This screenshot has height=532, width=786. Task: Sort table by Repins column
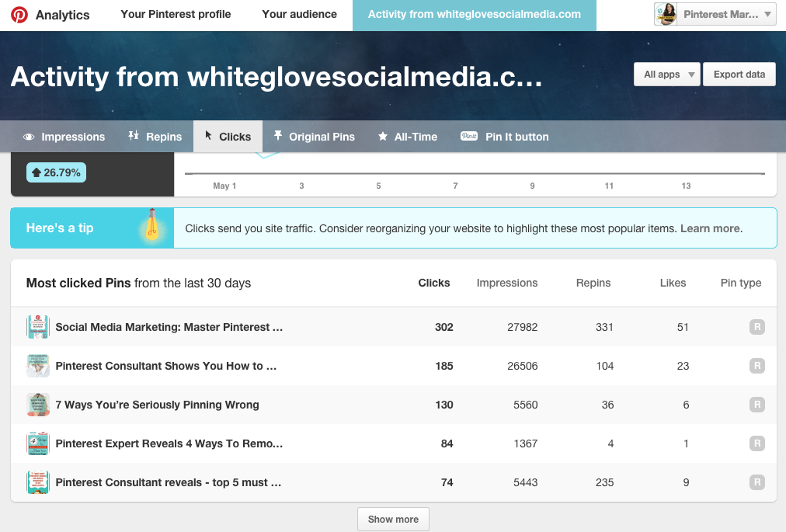(x=593, y=283)
